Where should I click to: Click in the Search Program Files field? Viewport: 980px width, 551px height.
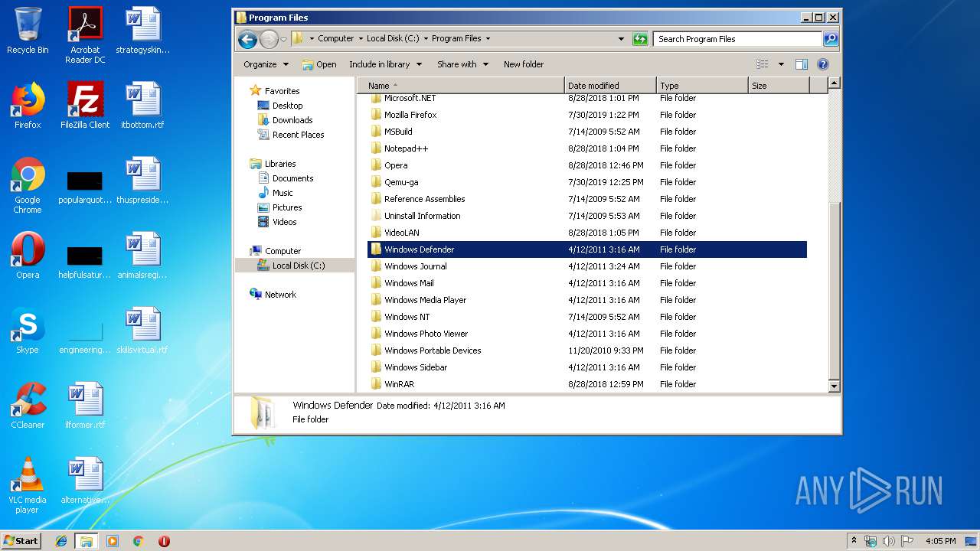[x=737, y=39]
